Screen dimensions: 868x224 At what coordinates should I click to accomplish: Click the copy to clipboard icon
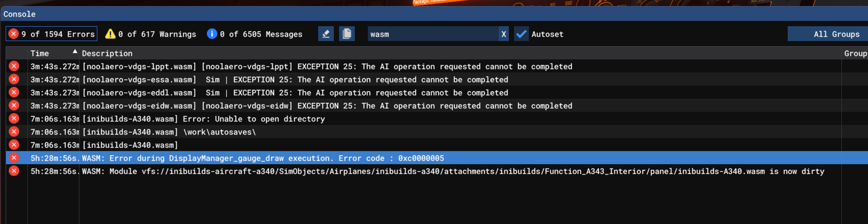pos(347,34)
